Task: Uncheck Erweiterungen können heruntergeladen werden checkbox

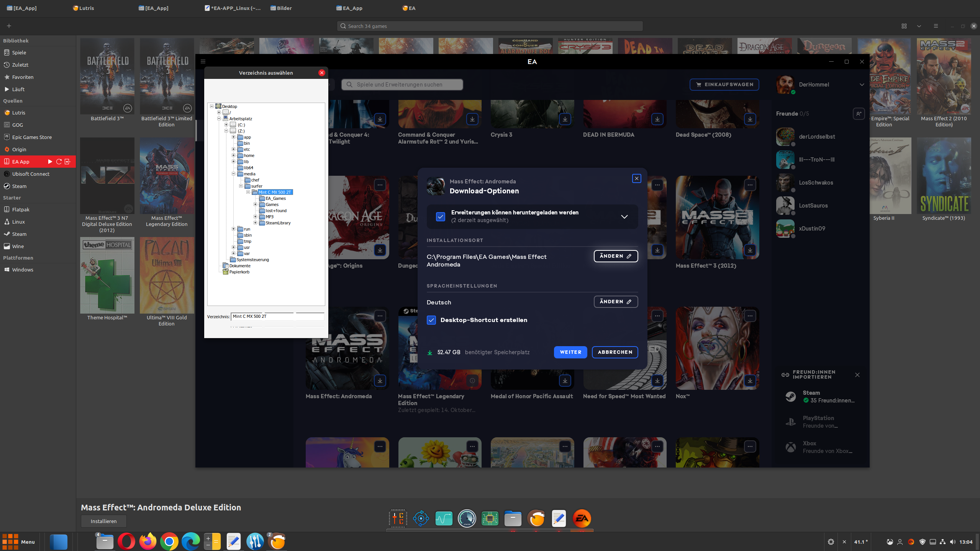Action: coord(441,217)
